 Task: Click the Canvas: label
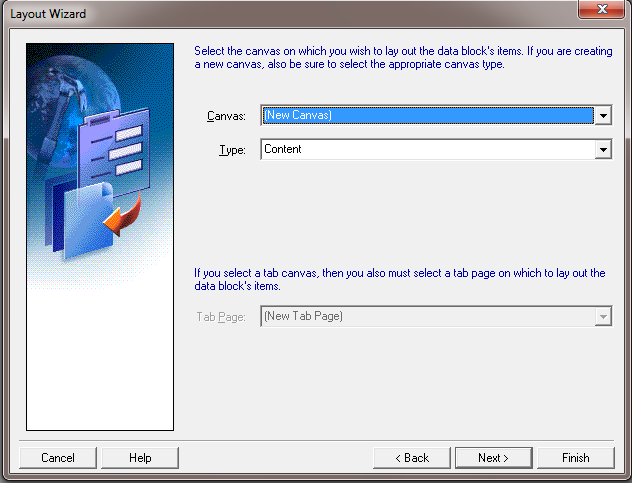226,116
